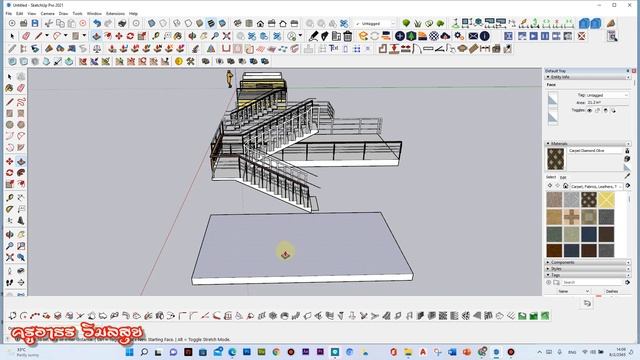Open the Tag dropdown in Entity Info

[x=607, y=95]
